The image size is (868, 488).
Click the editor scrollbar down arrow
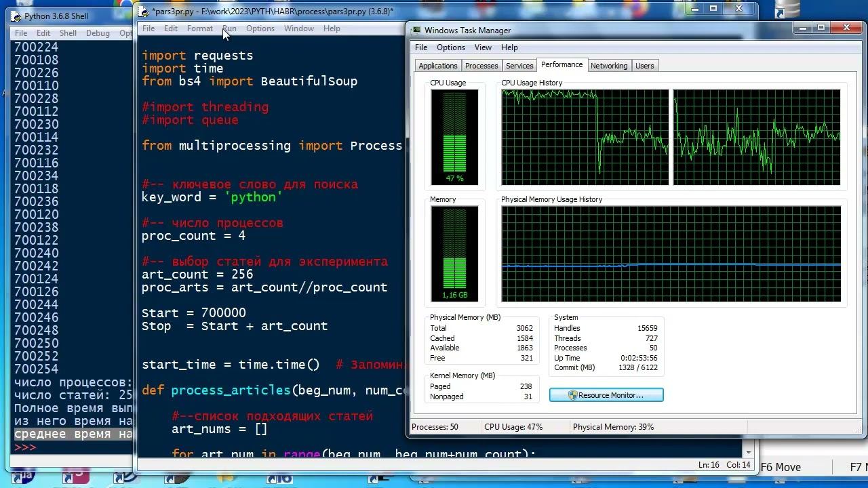749,452
